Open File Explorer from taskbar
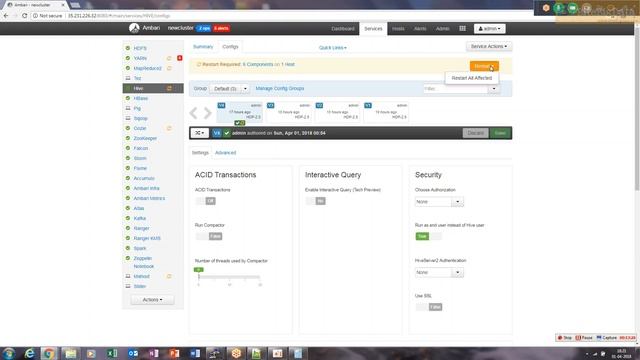 coord(71,353)
